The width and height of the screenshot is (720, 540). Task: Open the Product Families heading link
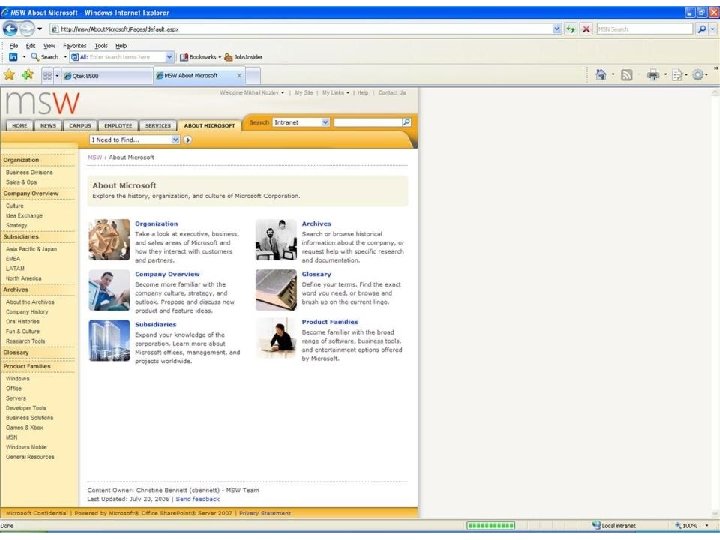(330, 322)
